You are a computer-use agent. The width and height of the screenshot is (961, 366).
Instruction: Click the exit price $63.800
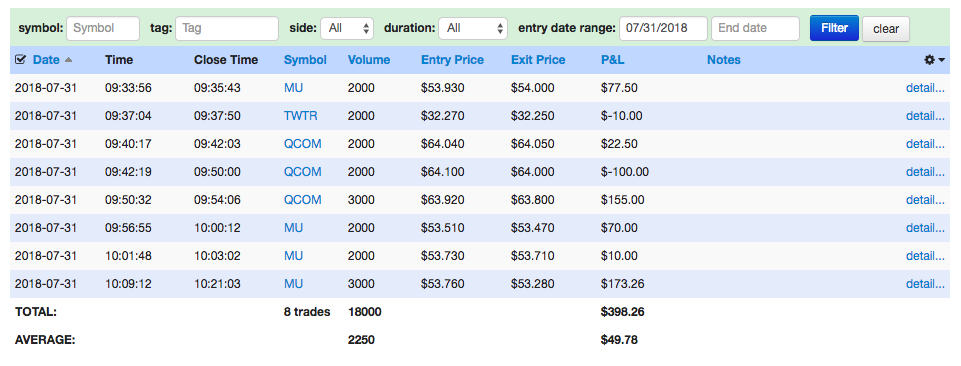point(533,200)
